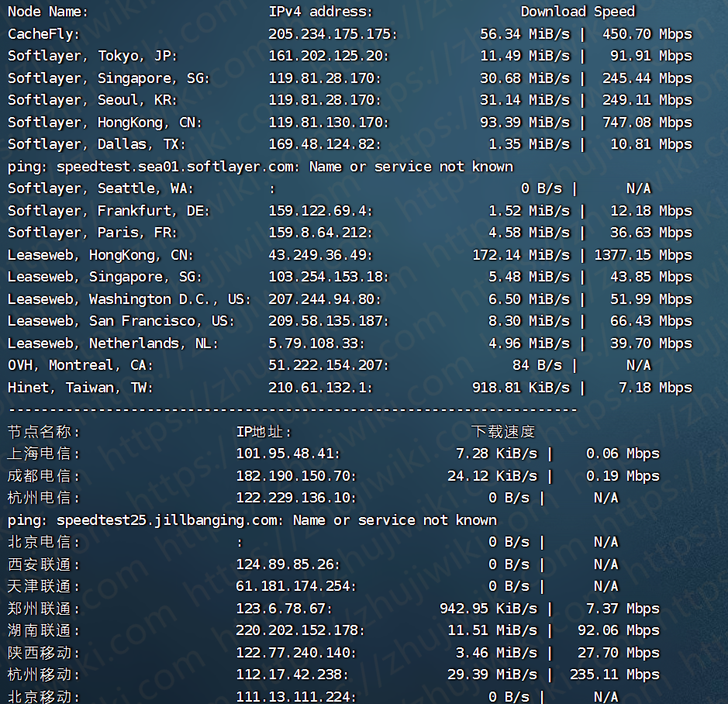Select the 235.11 Mbps value
Viewport: 728px width, 704px height.
(x=615, y=675)
